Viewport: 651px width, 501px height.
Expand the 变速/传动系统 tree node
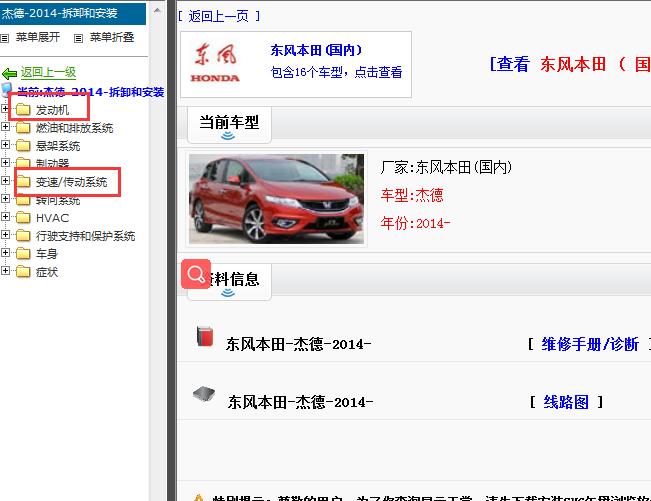[x=5, y=181]
